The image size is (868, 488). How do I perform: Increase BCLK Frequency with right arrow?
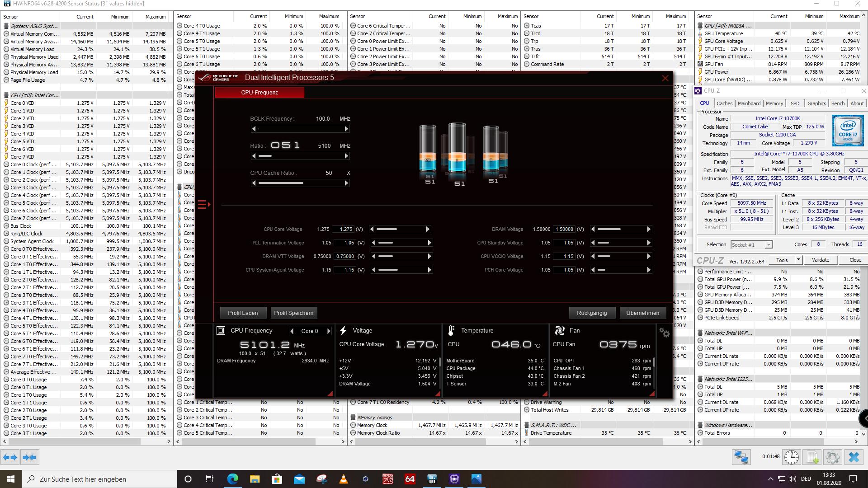pyautogui.click(x=346, y=129)
